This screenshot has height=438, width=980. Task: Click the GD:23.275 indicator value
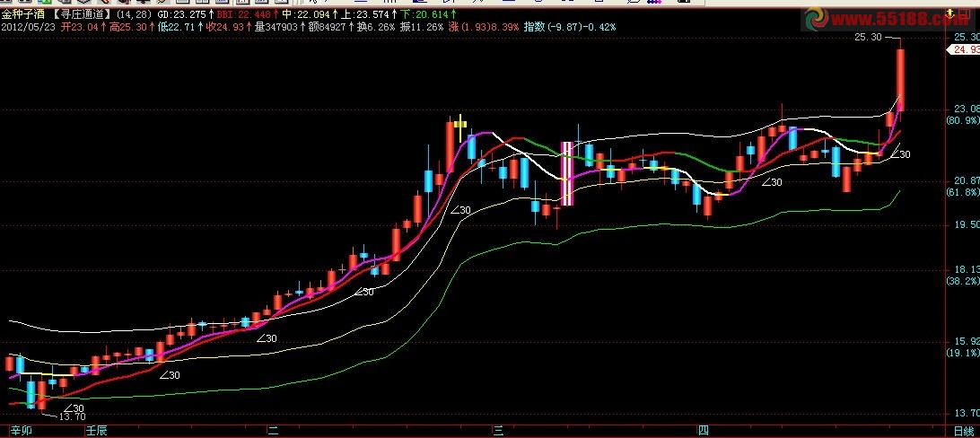coord(182,13)
